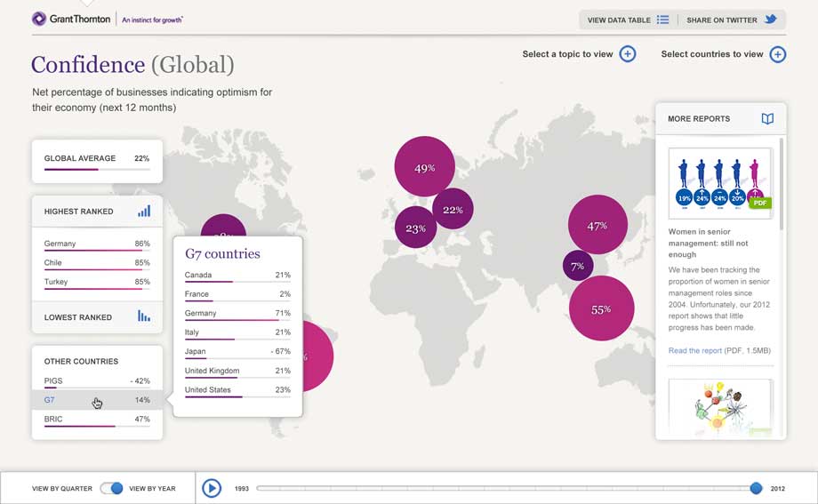The image size is (818, 504).
Task: Open the Read the report link
Action: click(x=694, y=351)
